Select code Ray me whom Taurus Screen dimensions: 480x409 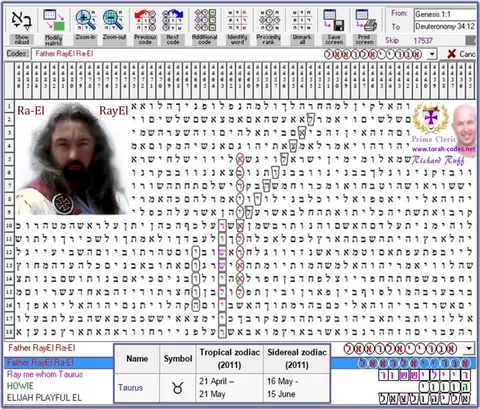coord(45,374)
